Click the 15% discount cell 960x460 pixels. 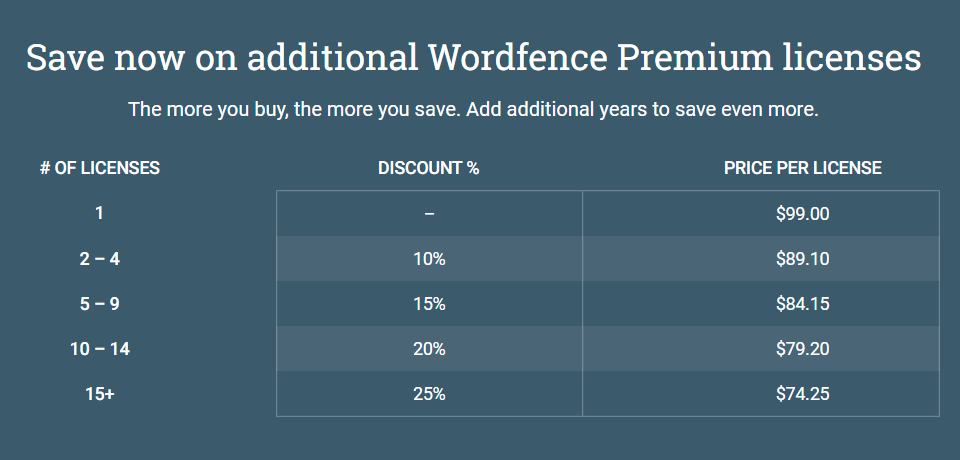pyautogui.click(x=429, y=304)
